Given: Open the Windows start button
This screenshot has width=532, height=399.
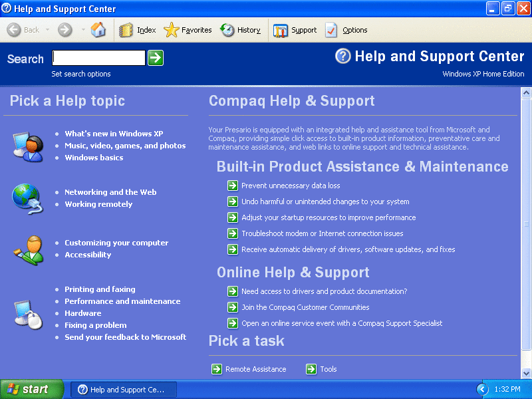Looking at the screenshot, I should point(32,389).
